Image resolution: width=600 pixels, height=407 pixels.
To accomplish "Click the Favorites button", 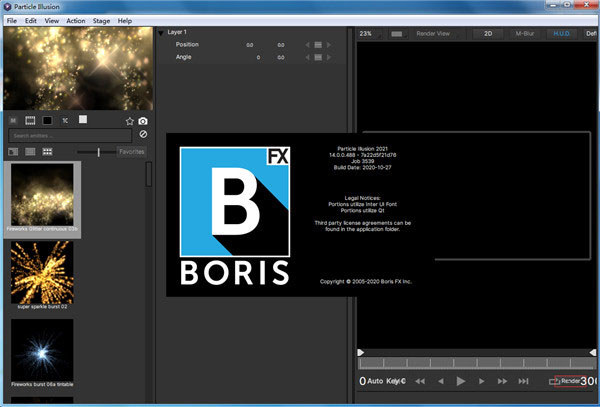I will coord(131,152).
